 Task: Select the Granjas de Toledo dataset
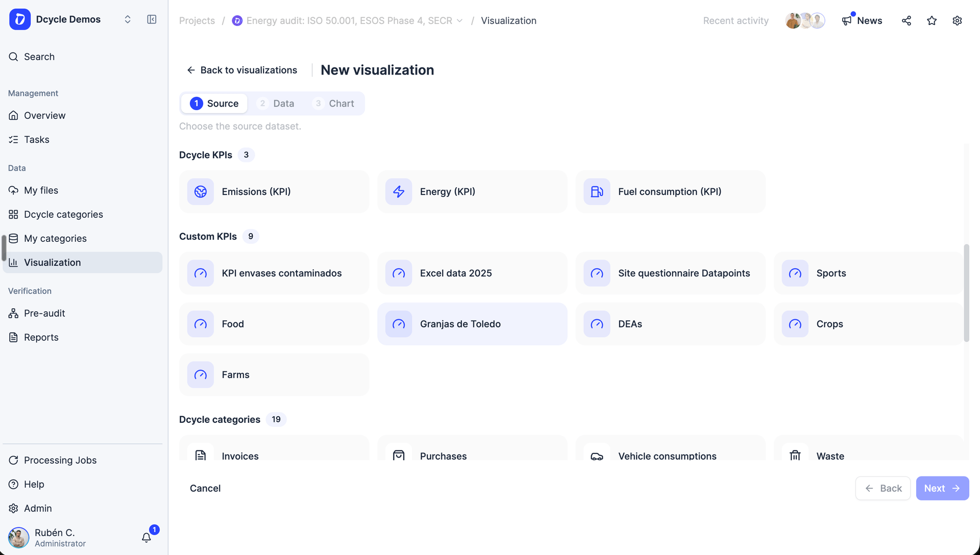pos(472,324)
